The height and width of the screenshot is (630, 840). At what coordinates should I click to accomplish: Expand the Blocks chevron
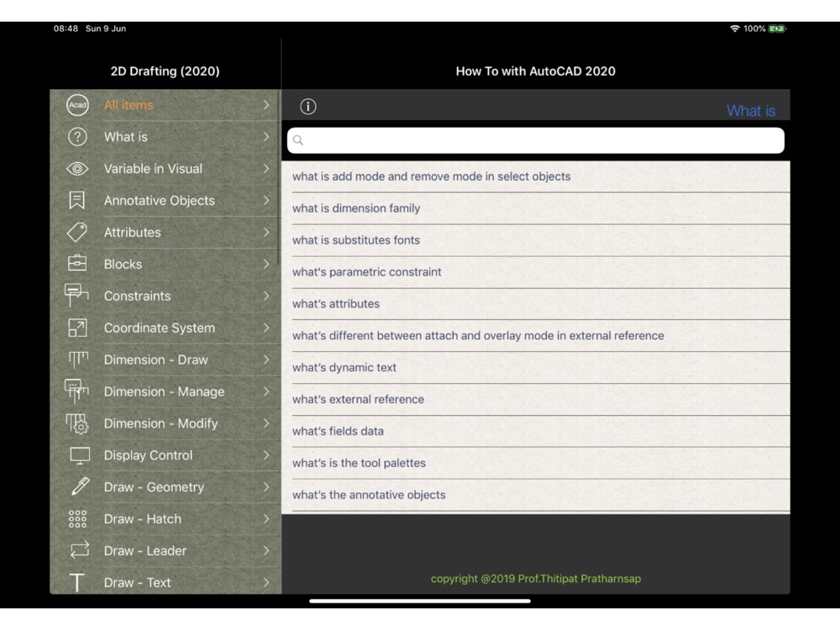[x=266, y=264]
